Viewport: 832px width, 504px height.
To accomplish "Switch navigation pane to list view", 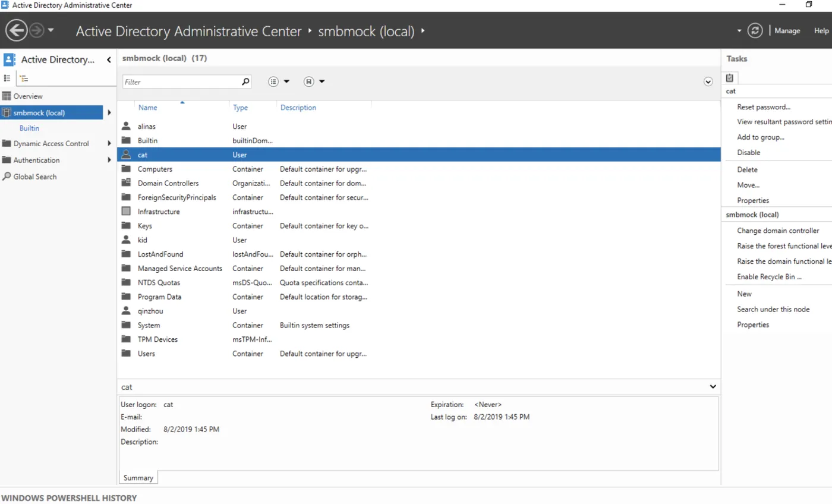I will (7, 78).
